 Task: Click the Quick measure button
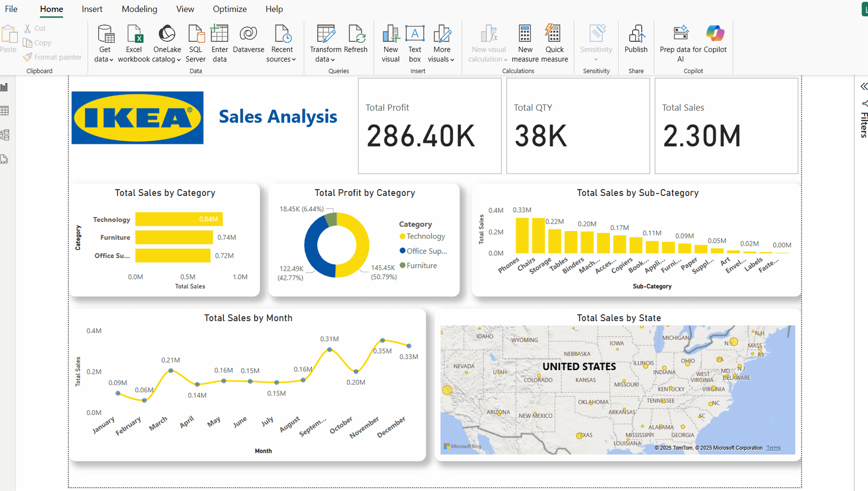coord(554,34)
